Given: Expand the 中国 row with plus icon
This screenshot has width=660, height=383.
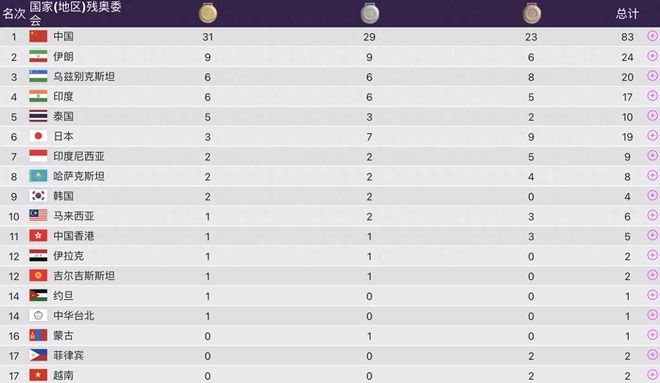Looking at the screenshot, I should point(652,36).
